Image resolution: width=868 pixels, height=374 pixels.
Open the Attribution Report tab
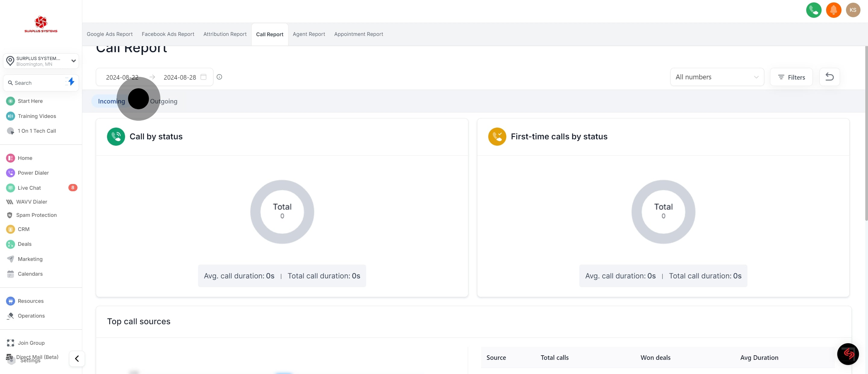(225, 34)
